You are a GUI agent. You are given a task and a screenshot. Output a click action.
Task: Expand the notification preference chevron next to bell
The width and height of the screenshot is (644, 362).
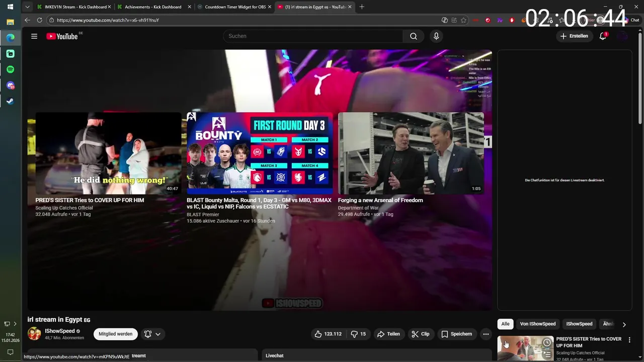point(158,334)
